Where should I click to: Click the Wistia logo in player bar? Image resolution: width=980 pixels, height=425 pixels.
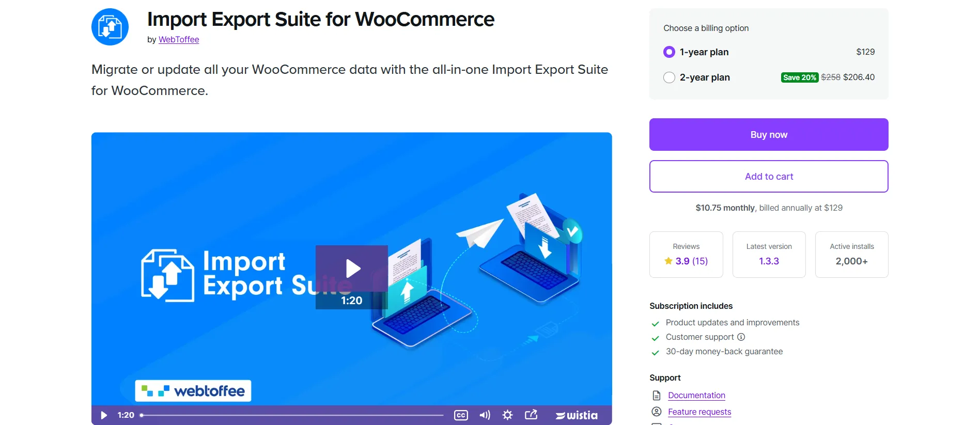[x=577, y=415]
